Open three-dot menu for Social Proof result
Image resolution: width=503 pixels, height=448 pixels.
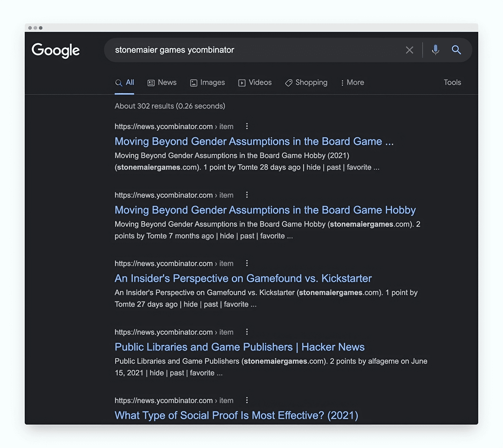tap(247, 400)
